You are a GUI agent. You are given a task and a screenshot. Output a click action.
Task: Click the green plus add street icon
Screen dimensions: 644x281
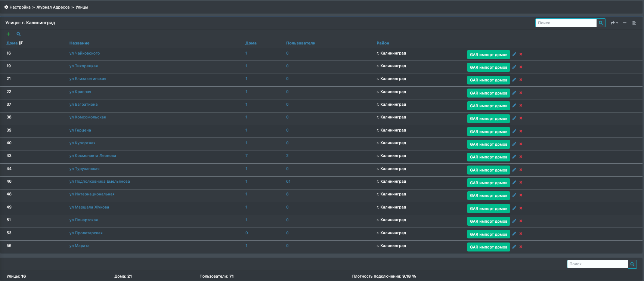8,34
